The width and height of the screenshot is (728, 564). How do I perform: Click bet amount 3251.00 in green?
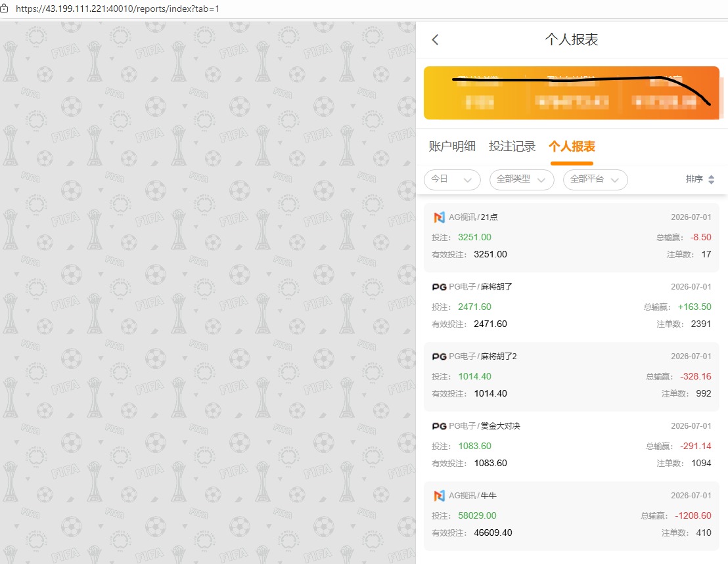(474, 238)
